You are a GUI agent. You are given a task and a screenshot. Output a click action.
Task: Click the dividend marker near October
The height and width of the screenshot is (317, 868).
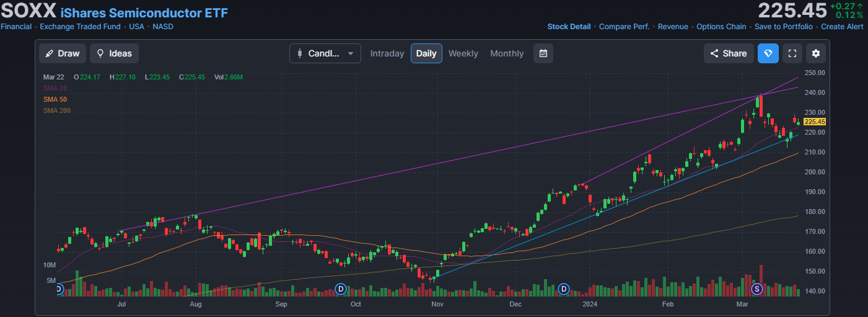click(x=340, y=288)
